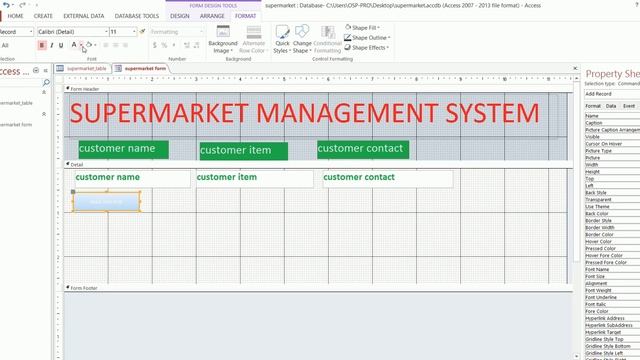Click the Undo arrow in Quick Access
This screenshot has height=360, width=640.
[6, 5]
